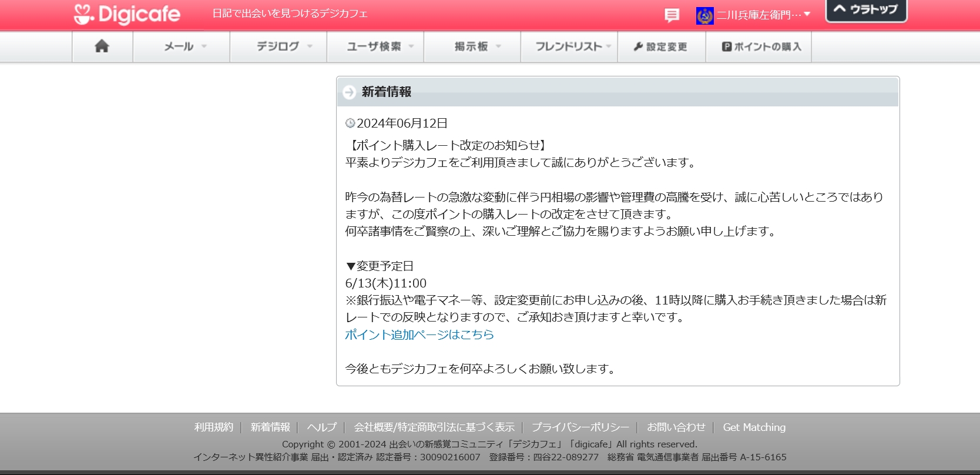Click the ウラトップ button
Screen dimensions: 980x475
[x=866, y=10]
